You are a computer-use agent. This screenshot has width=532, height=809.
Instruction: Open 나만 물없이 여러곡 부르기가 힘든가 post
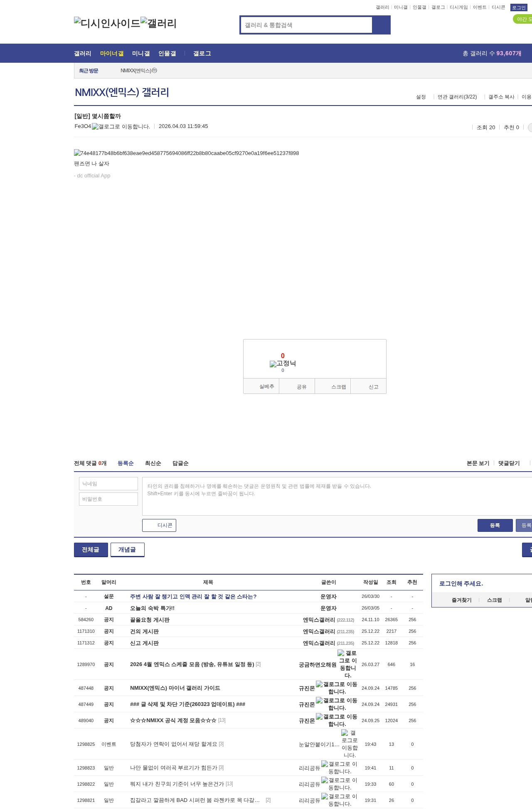[174, 767]
